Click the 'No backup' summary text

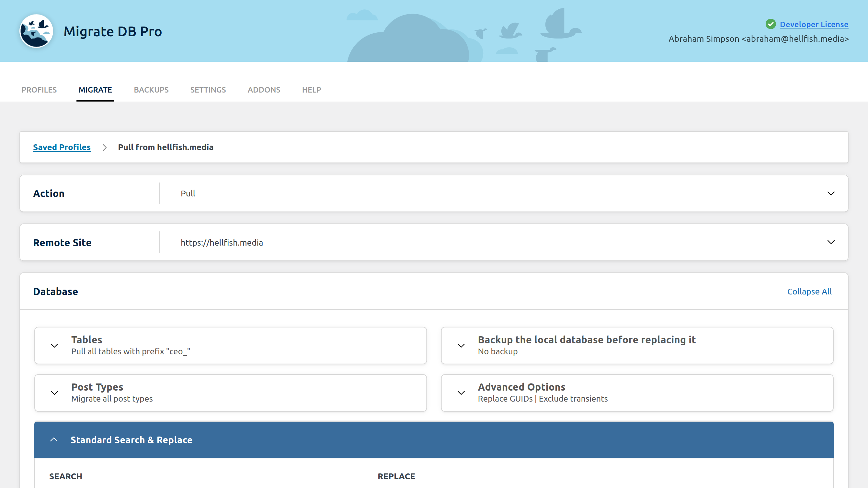(x=497, y=352)
